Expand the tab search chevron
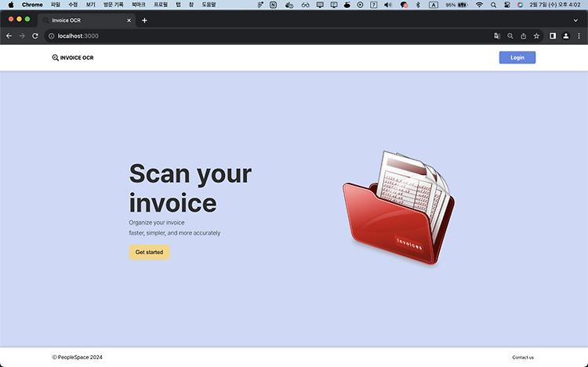The height and width of the screenshot is (367, 588). click(x=575, y=20)
